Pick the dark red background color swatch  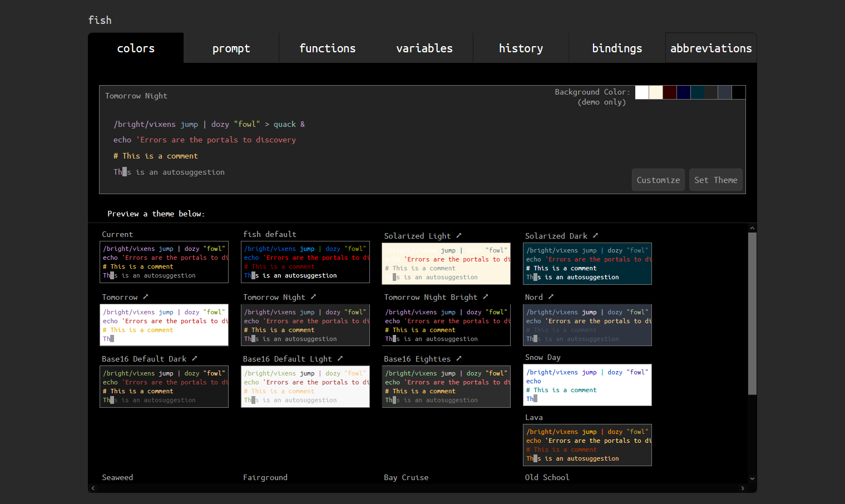coord(670,92)
